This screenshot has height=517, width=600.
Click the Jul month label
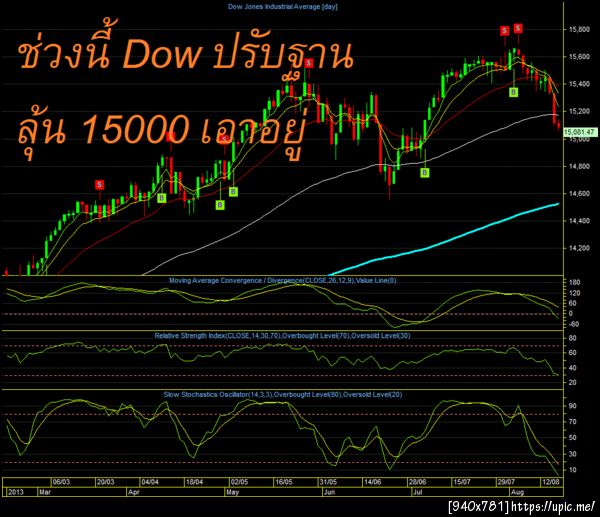point(418,492)
